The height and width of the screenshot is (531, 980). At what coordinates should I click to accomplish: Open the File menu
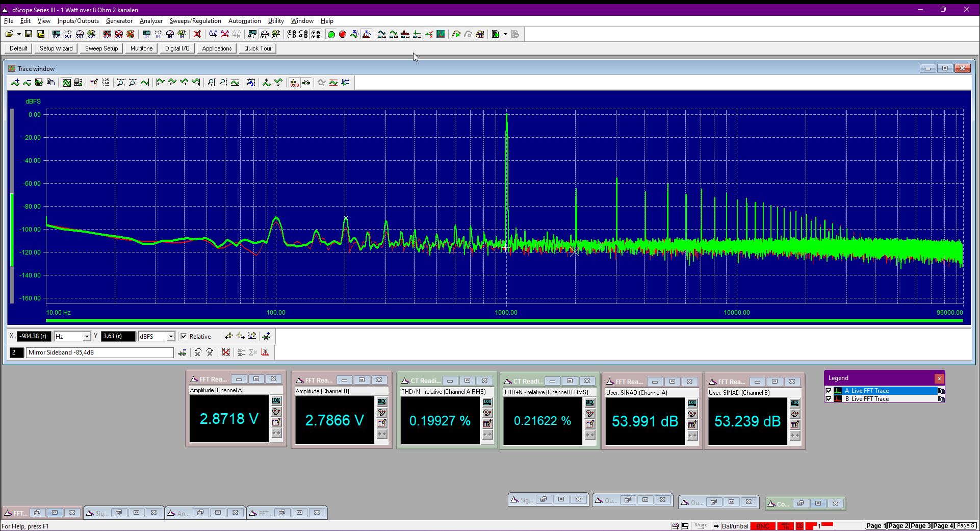(9, 21)
